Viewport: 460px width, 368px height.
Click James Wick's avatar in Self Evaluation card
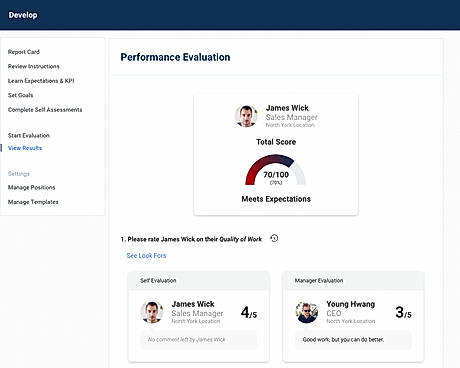pos(152,312)
